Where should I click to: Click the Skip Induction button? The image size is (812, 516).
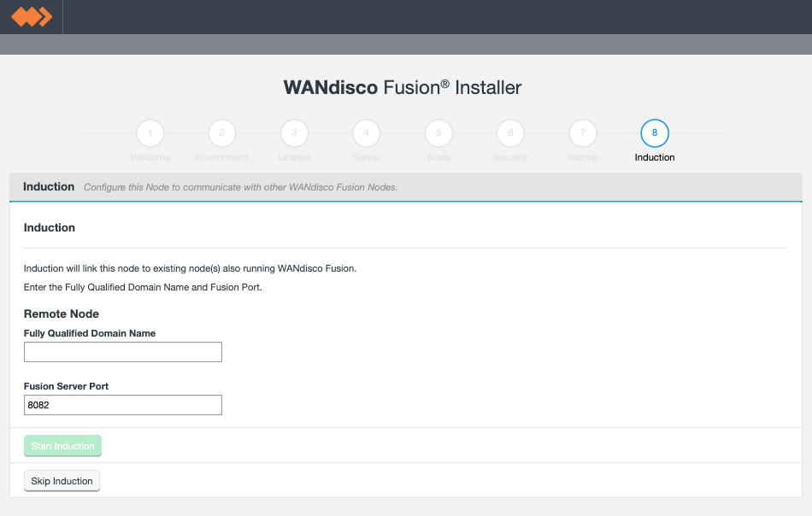click(62, 481)
